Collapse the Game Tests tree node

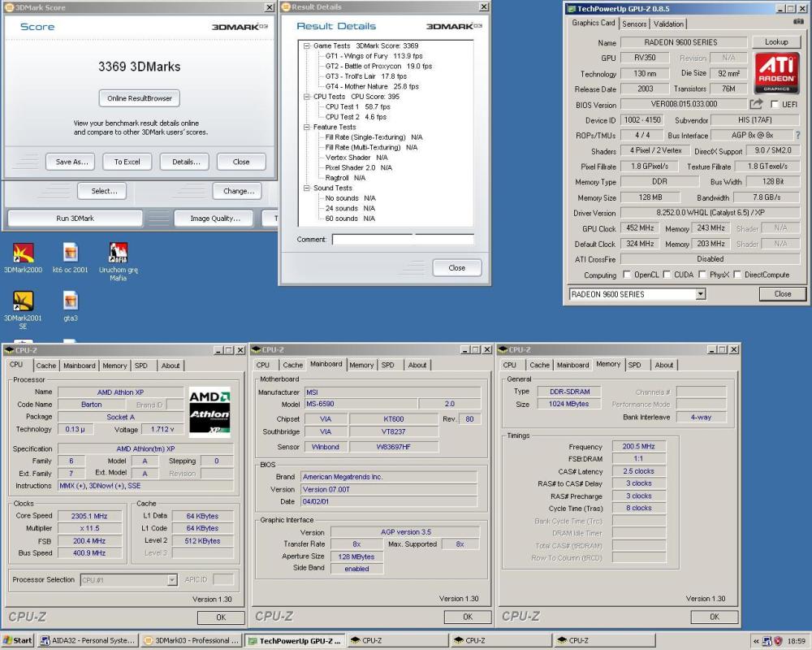(x=307, y=46)
